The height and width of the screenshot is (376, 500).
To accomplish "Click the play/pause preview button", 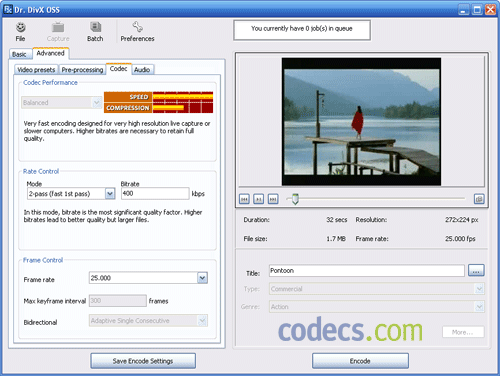I will click(x=258, y=199).
